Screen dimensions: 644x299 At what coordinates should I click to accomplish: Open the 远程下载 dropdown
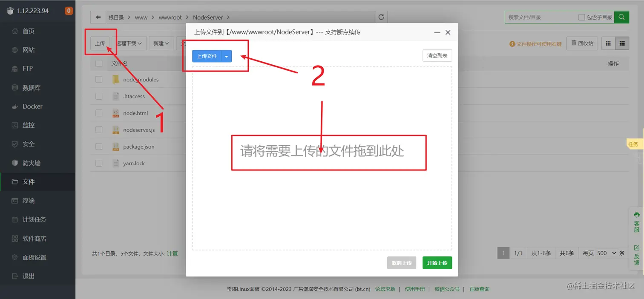(x=129, y=43)
